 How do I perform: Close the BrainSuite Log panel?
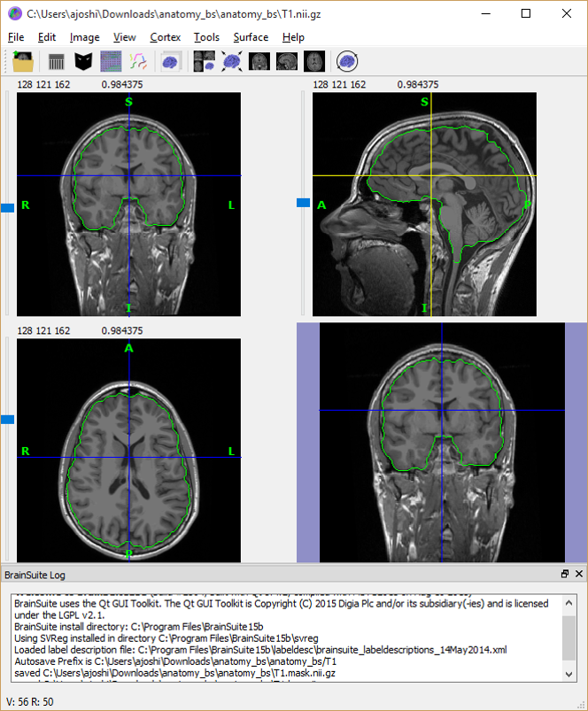pos(578,575)
